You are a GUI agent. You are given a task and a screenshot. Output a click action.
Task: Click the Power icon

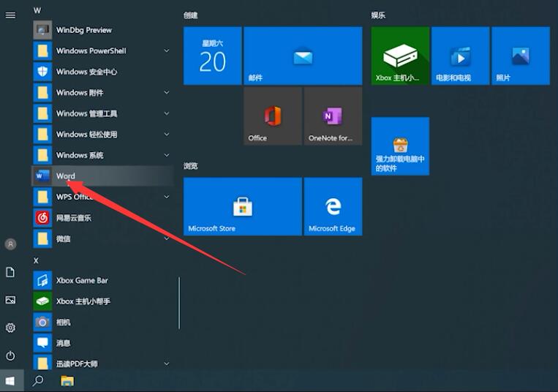(x=10, y=355)
